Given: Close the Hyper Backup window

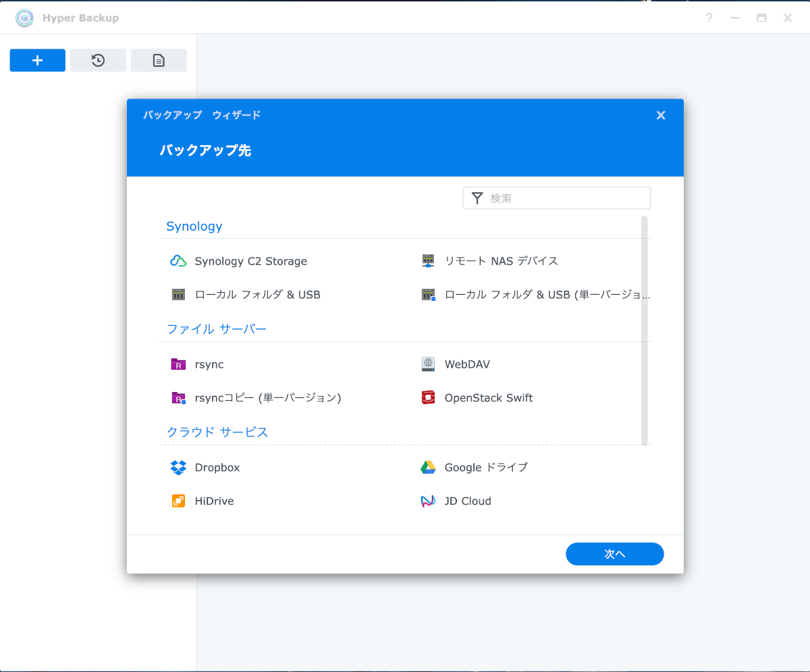Looking at the screenshot, I should click(788, 18).
